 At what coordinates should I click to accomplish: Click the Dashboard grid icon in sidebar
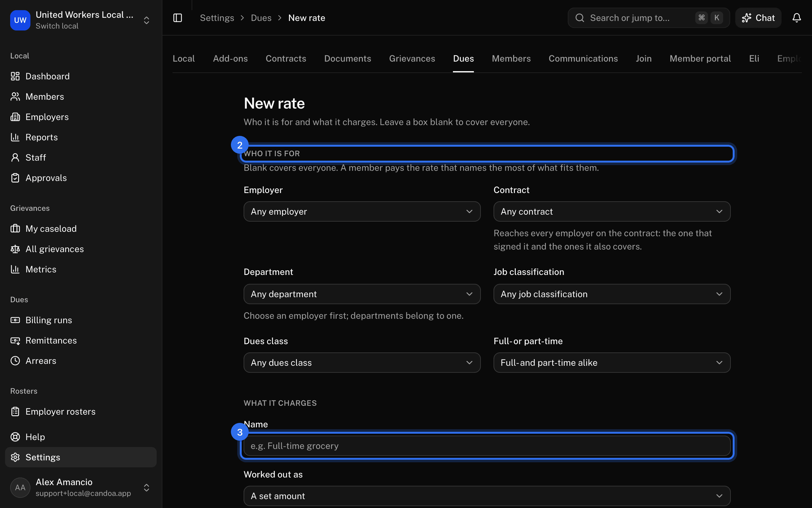[x=15, y=76]
